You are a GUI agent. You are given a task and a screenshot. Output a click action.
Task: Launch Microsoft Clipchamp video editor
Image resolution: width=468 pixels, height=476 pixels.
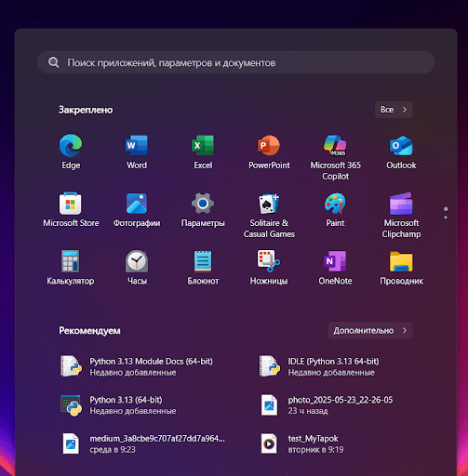pos(401,215)
